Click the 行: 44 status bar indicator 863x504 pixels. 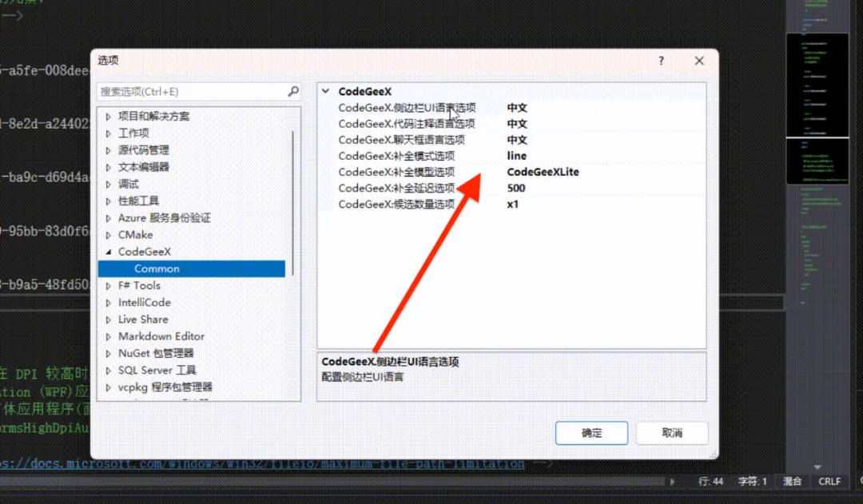(x=710, y=482)
